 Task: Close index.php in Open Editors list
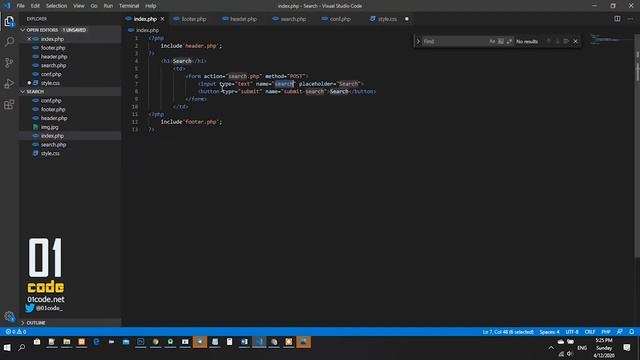tap(29, 39)
